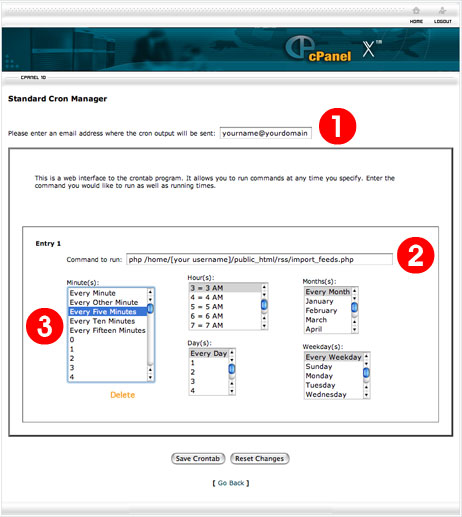Image resolution: width=462 pixels, height=517 pixels.
Task: Select Sunday in Weekdays list
Action: click(x=334, y=366)
